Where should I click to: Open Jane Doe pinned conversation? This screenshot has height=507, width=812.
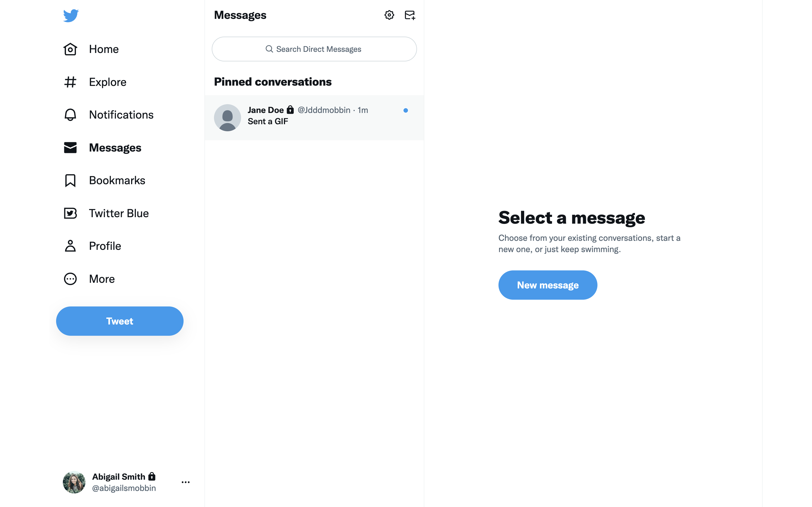[314, 117]
